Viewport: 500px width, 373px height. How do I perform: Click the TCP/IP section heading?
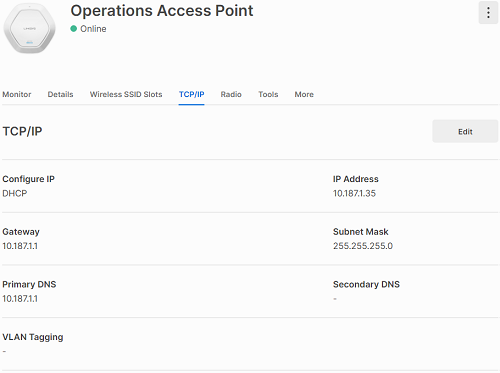(22, 131)
